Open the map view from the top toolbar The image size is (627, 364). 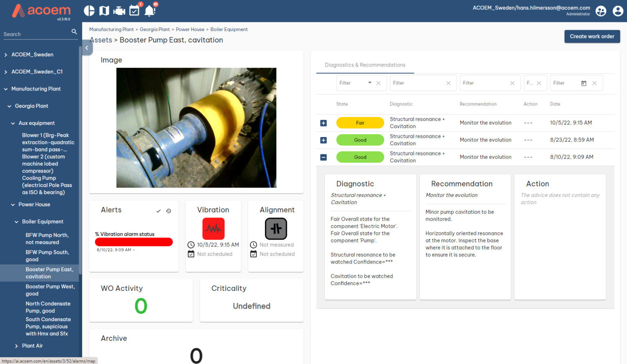pyautogui.click(x=104, y=10)
